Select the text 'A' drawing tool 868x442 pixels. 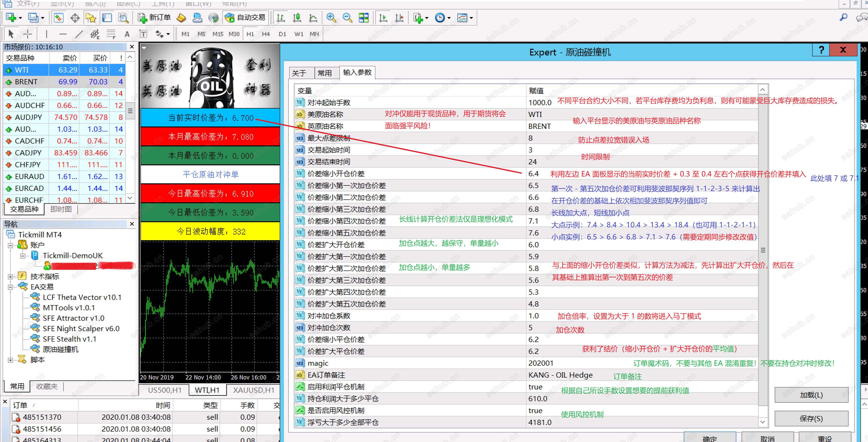coord(127,34)
